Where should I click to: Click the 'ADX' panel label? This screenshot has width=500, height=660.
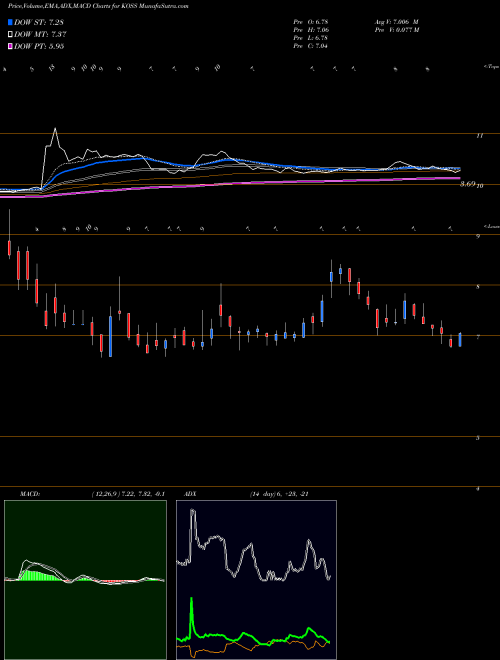(x=191, y=494)
